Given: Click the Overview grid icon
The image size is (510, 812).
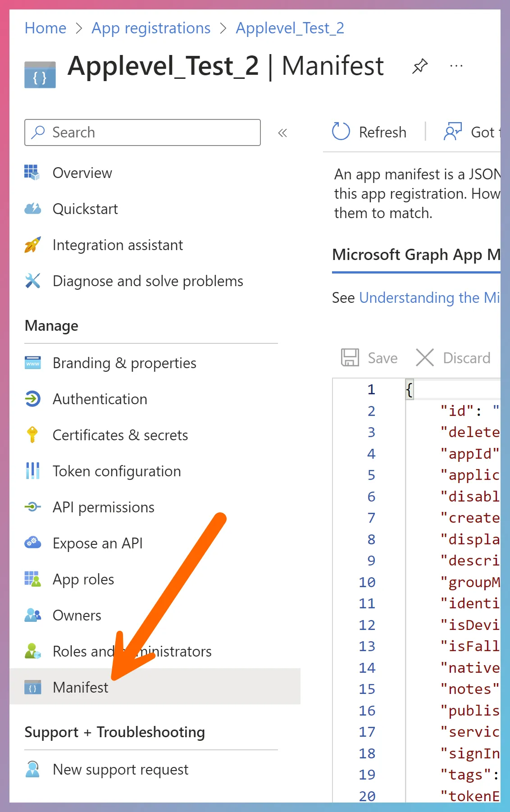Looking at the screenshot, I should click(x=32, y=173).
